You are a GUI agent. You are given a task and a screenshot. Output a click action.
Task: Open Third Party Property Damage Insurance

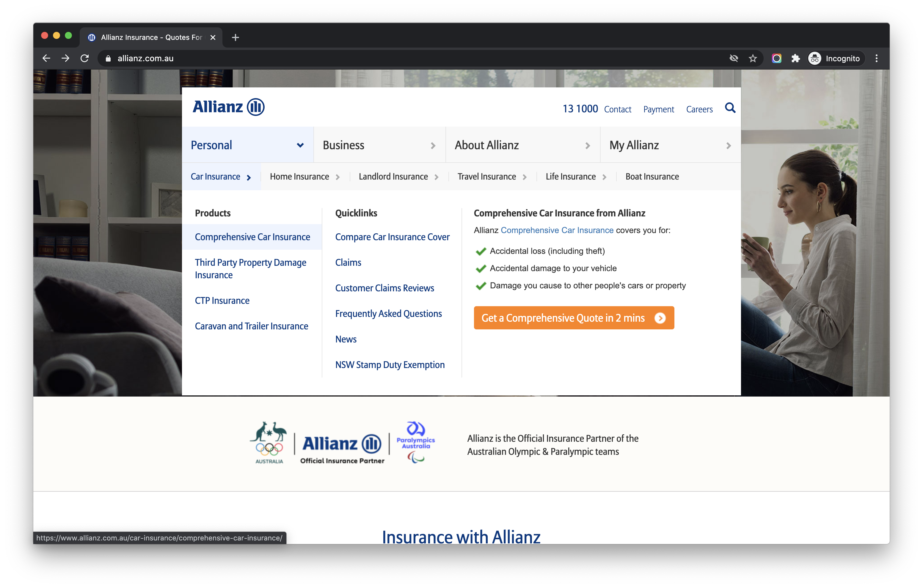pos(250,269)
